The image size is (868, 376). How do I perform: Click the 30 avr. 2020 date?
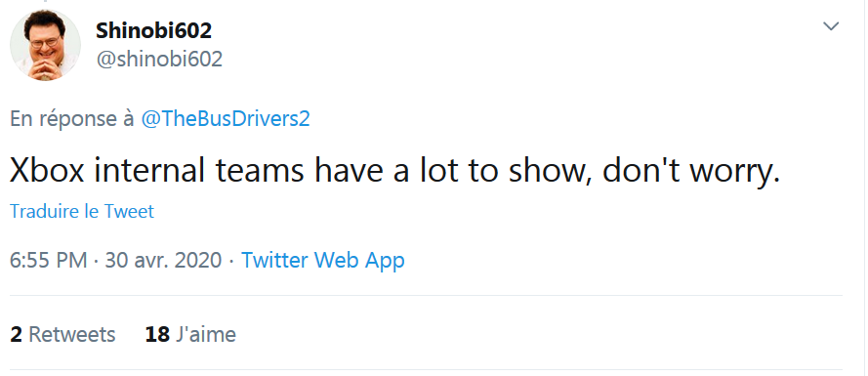tap(163, 260)
